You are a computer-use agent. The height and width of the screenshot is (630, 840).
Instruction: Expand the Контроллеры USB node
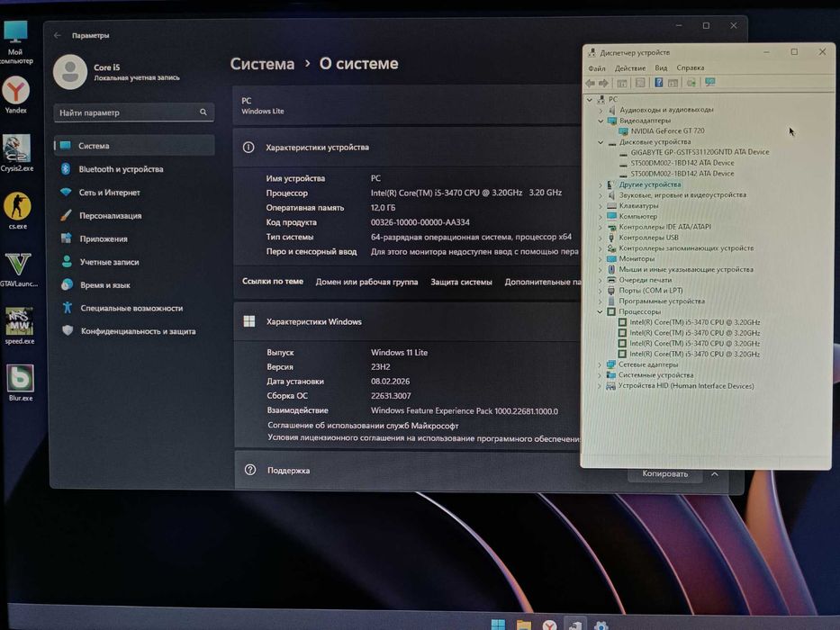pyautogui.click(x=601, y=238)
